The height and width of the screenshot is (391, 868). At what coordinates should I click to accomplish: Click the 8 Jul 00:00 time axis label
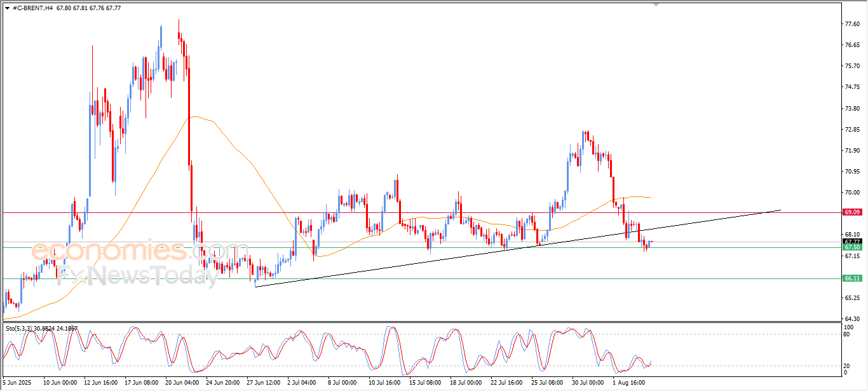(343, 383)
